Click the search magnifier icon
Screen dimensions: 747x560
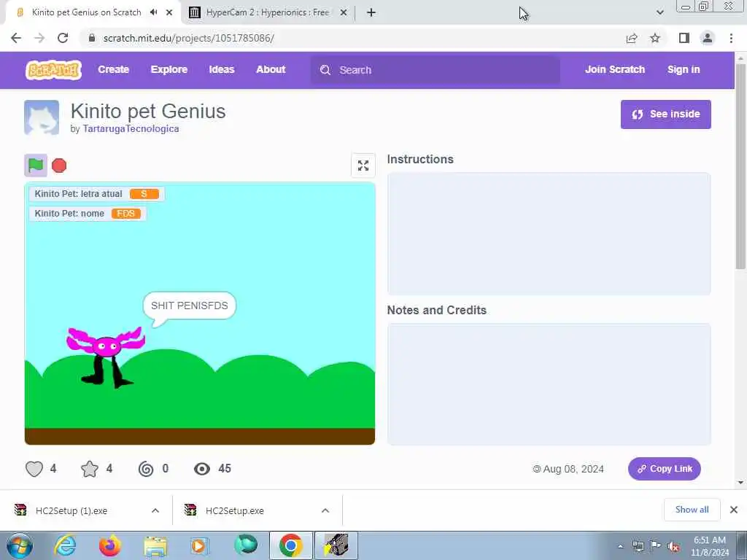(x=325, y=70)
